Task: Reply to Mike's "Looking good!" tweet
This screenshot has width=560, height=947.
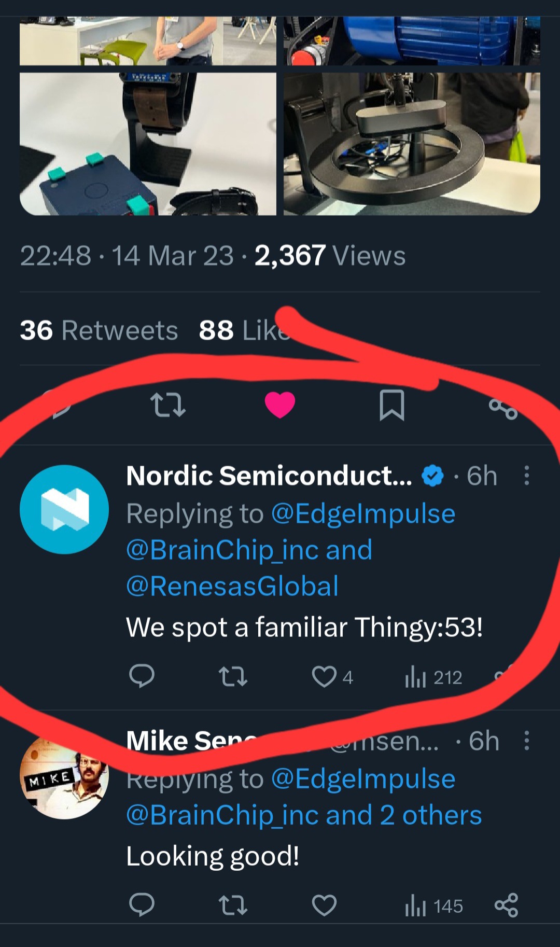Action: (142, 906)
